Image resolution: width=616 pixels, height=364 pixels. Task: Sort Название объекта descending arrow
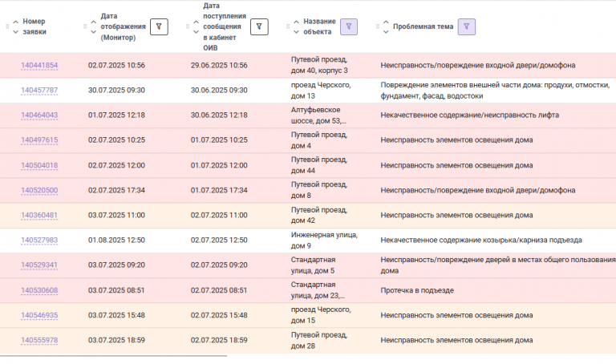pyautogui.click(x=296, y=32)
